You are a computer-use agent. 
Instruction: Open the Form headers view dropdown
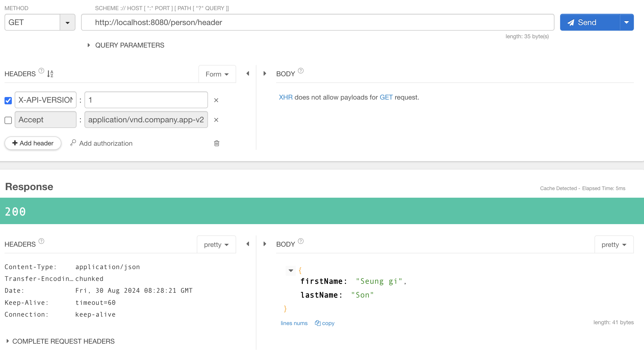[x=217, y=74]
